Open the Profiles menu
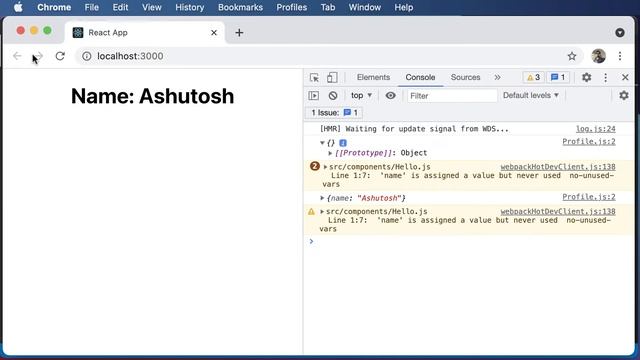 [291, 7]
